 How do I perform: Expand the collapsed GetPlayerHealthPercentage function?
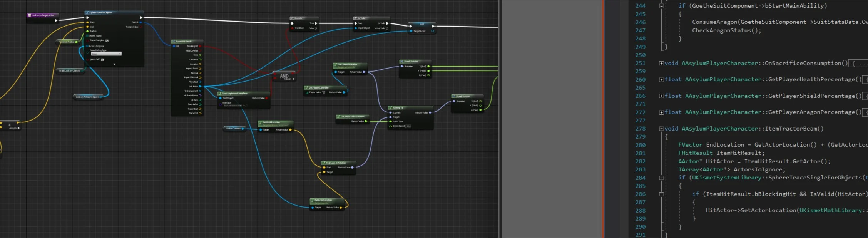[661, 80]
